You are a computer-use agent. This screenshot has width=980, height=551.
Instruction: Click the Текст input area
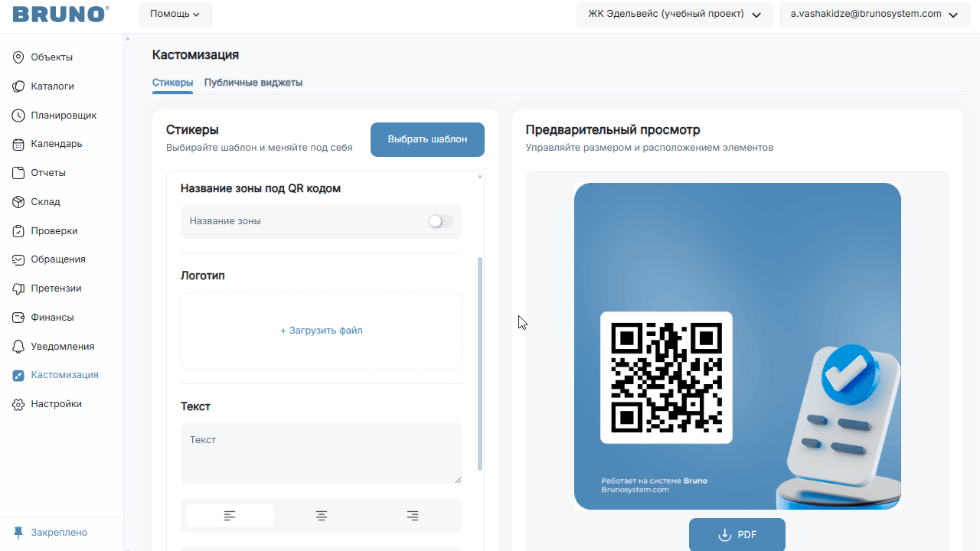322,453
